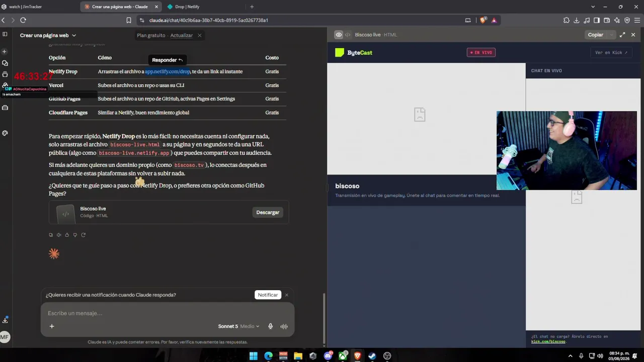Give the response a thumbs up

67,235
